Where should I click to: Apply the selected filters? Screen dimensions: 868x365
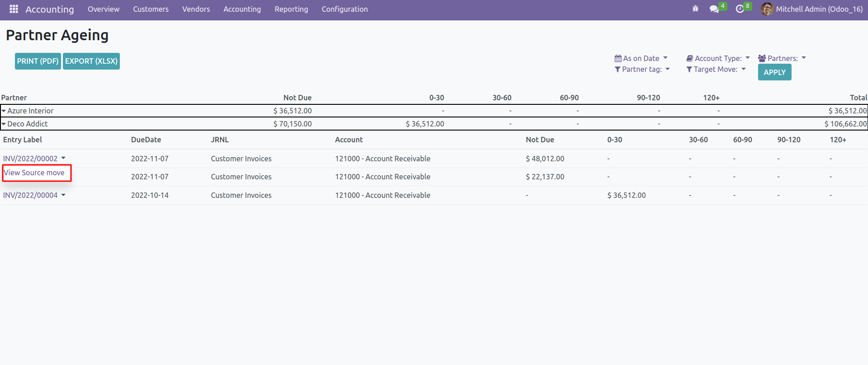click(774, 72)
